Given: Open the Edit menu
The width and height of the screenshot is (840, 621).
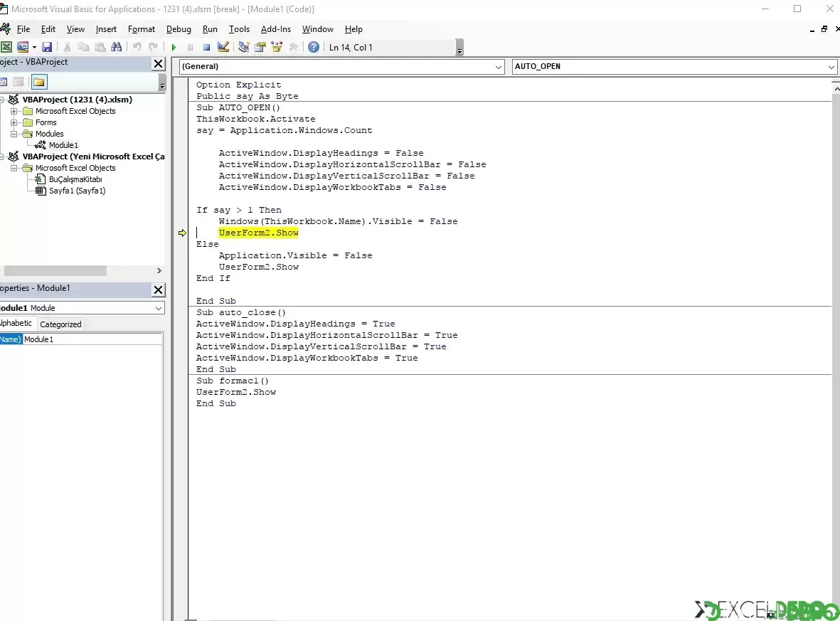Looking at the screenshot, I should click(48, 29).
